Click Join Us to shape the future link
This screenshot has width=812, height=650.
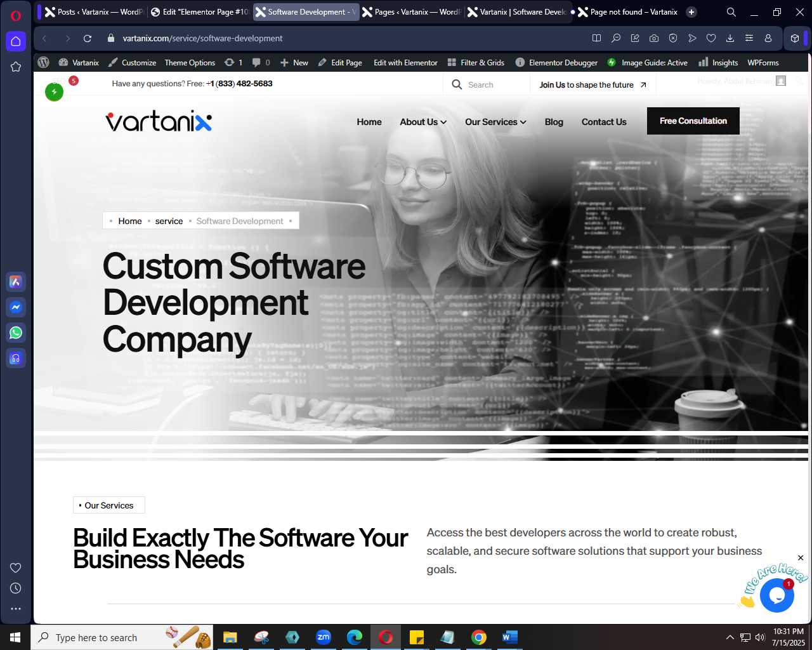click(x=593, y=84)
